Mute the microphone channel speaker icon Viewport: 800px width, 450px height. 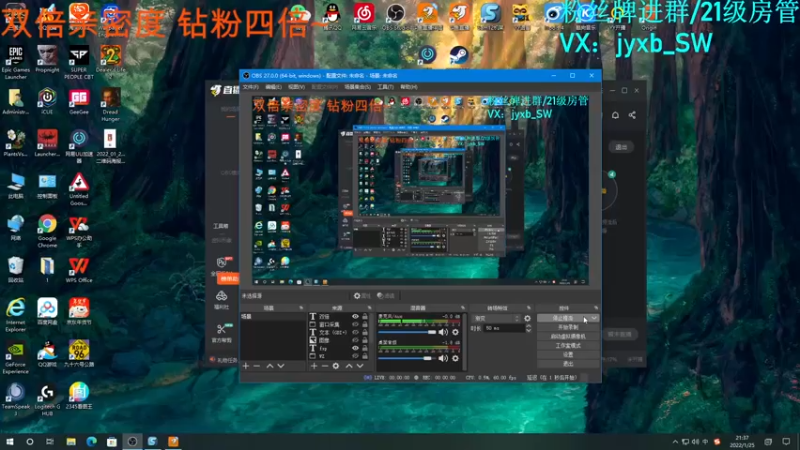[443, 332]
